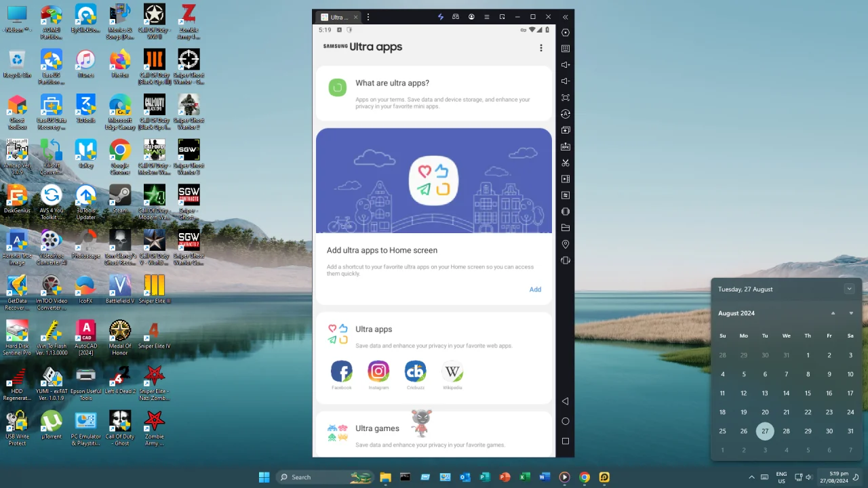
Task: Tap the Android back navigation button
Action: coord(566,401)
